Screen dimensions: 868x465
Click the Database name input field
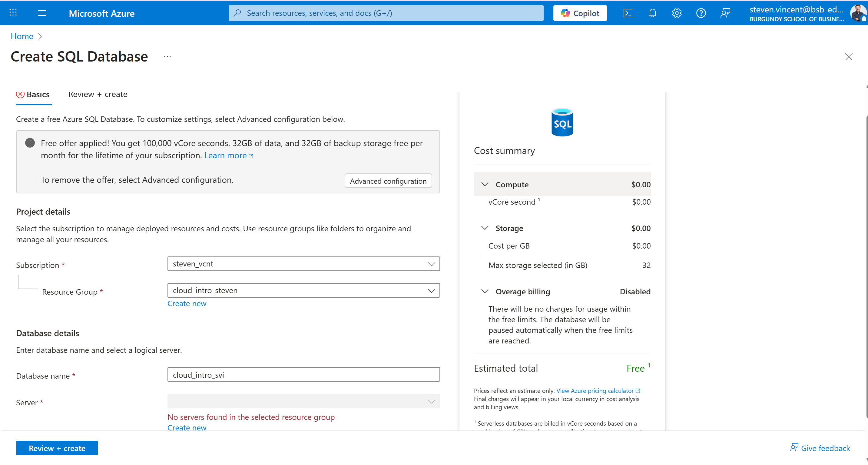coord(303,374)
